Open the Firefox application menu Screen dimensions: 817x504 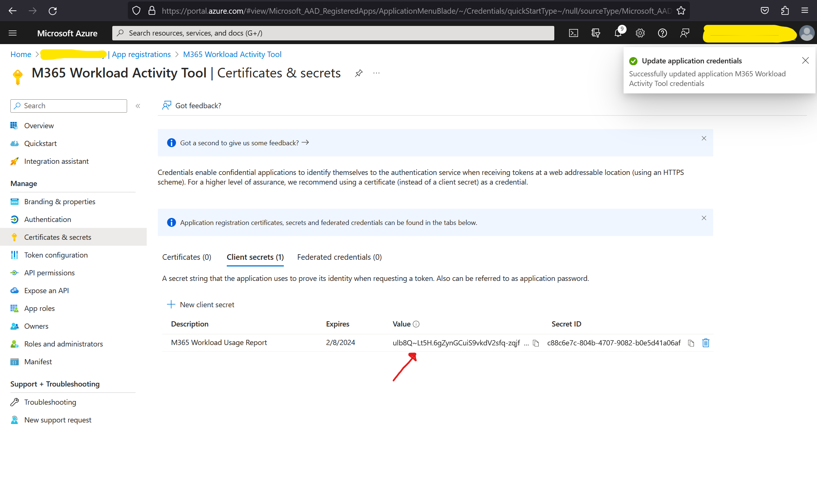point(804,11)
